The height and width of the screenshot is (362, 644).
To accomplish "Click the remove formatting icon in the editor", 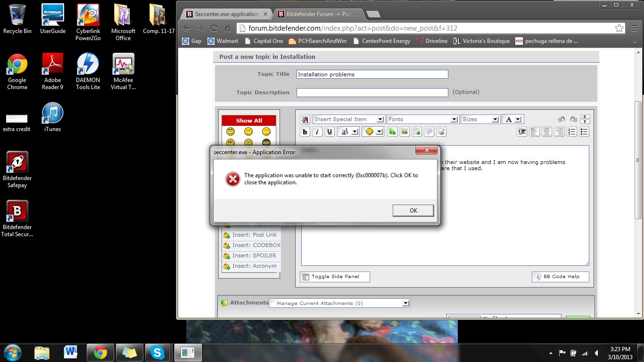I will (305, 119).
